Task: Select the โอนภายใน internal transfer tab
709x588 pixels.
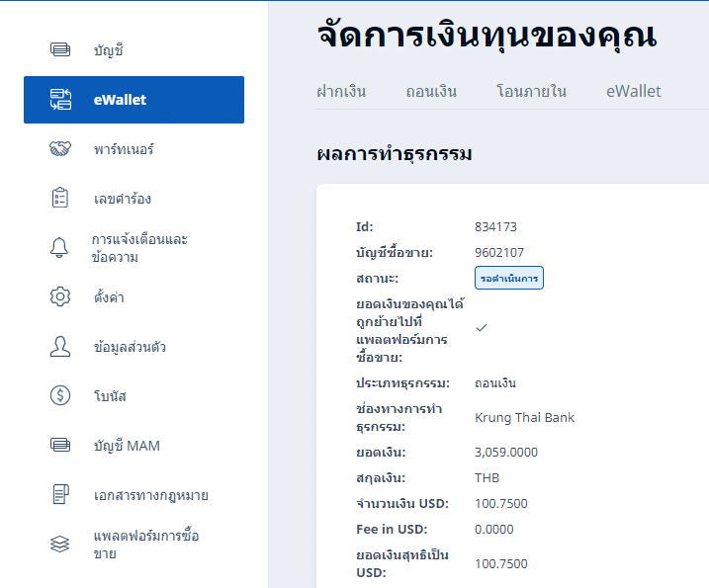Action: (531, 91)
